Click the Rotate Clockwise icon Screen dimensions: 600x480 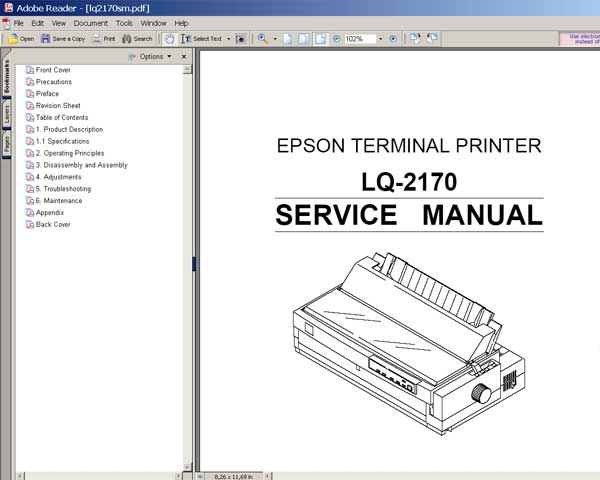(414, 38)
